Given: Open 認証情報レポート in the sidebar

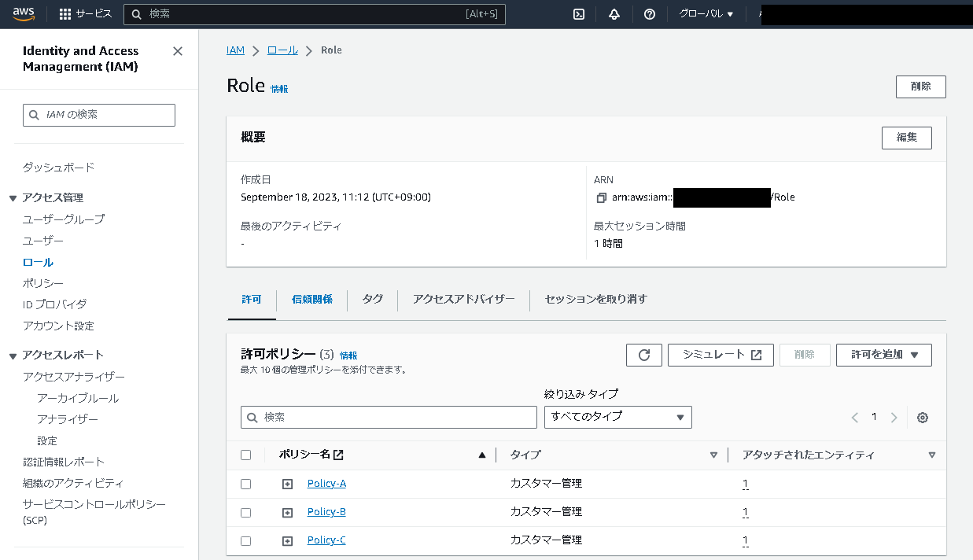Looking at the screenshot, I should coord(64,462).
